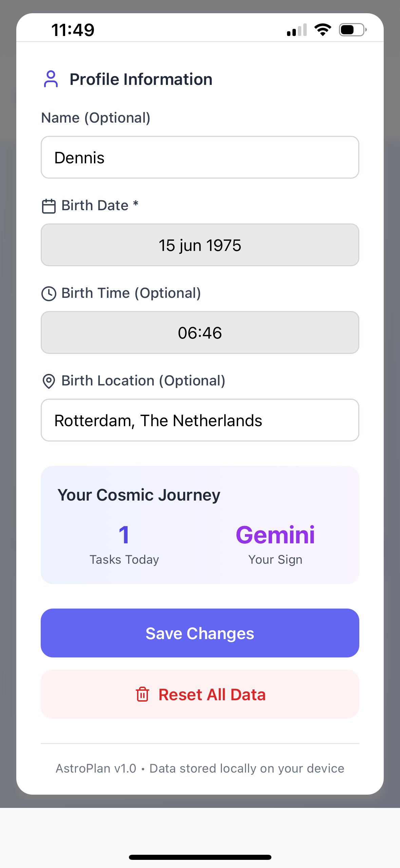This screenshot has height=868, width=400.
Task: Tap the battery status icon
Action: coord(353,30)
